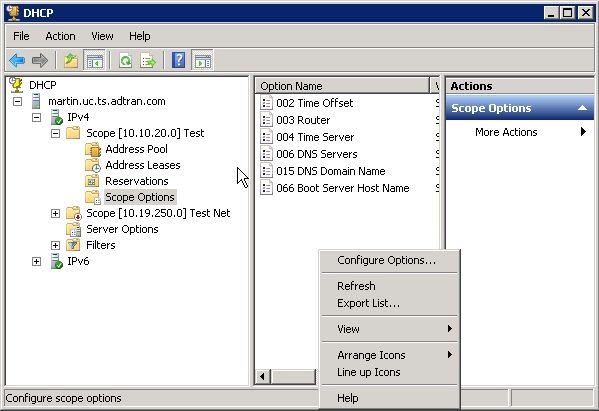The height and width of the screenshot is (411, 599).
Task: Click the Refresh toolbar icon
Action: [126, 60]
